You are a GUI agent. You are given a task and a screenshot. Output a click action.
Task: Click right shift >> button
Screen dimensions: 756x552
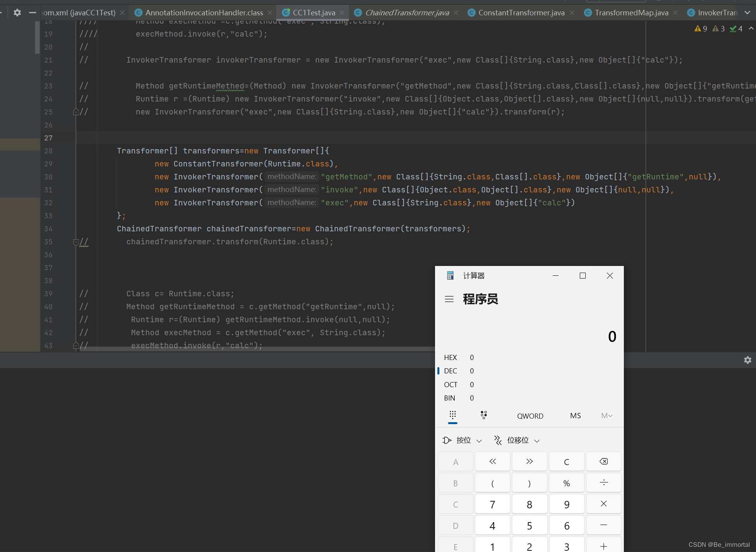click(x=529, y=462)
